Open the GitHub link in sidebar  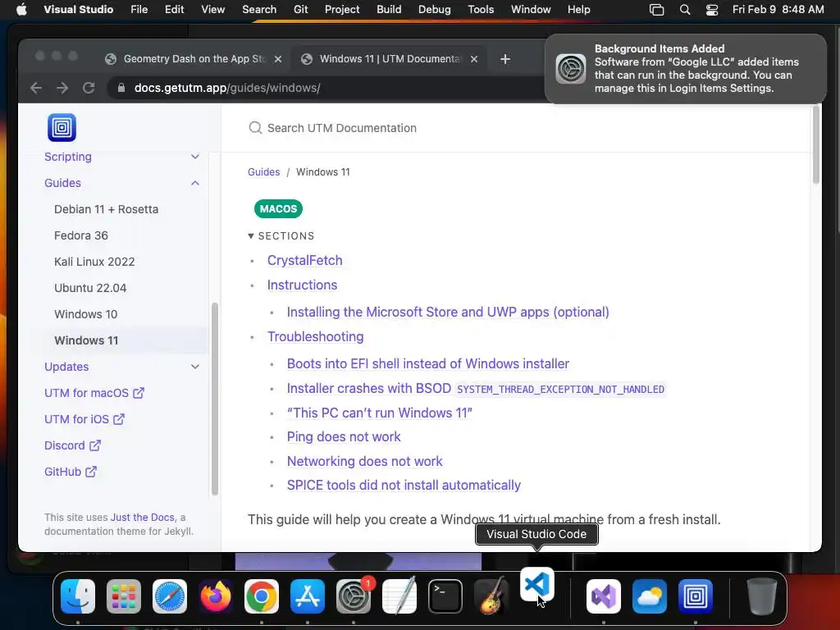71,472
